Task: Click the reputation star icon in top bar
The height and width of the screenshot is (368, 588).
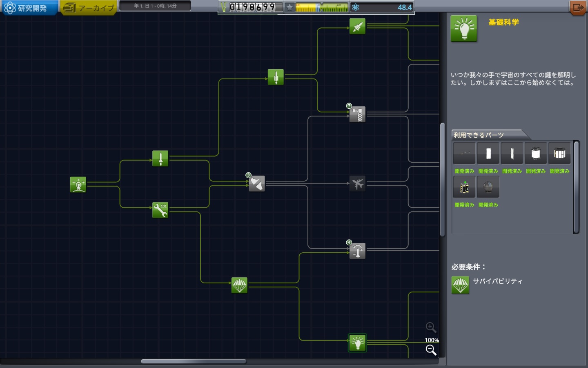Action: click(290, 7)
